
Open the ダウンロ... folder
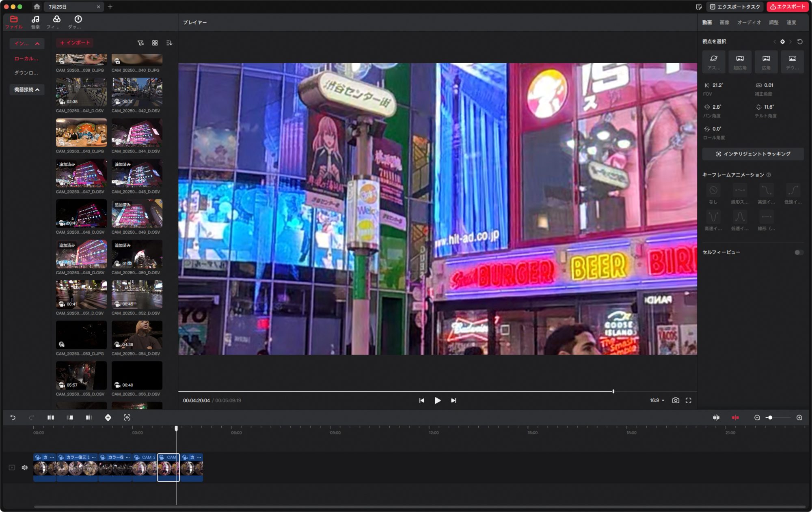point(26,73)
